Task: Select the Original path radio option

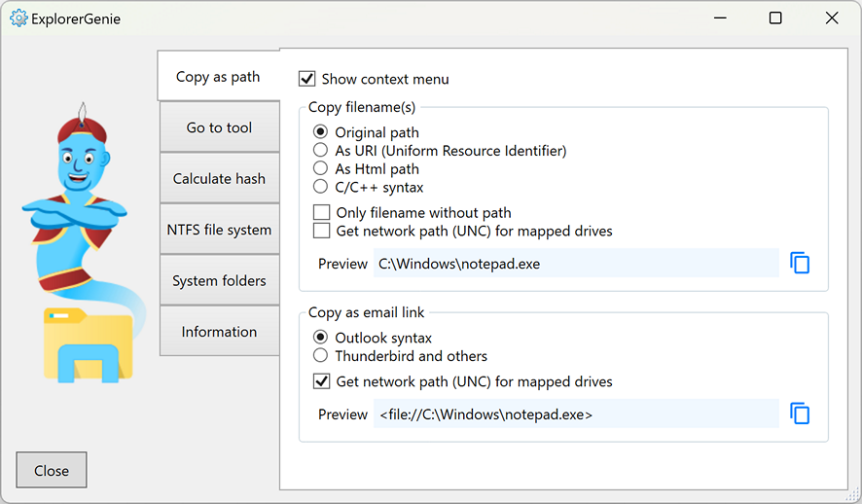Action: point(320,132)
